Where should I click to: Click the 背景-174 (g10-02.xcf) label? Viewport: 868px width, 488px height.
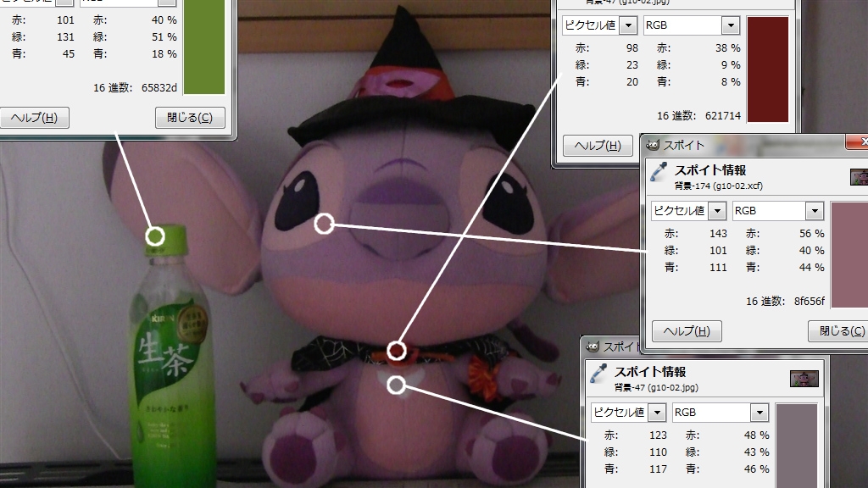(x=719, y=186)
